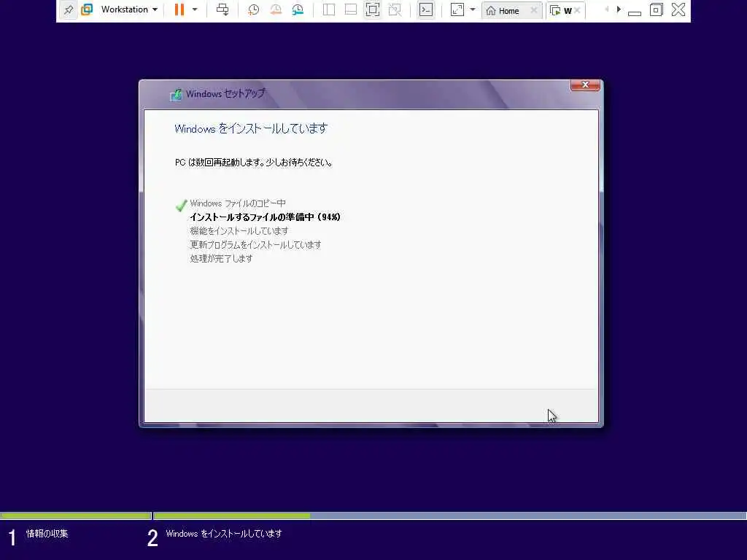Click the stage 1 progress bar
Screen dimensions: 747x560
[x=75, y=516]
